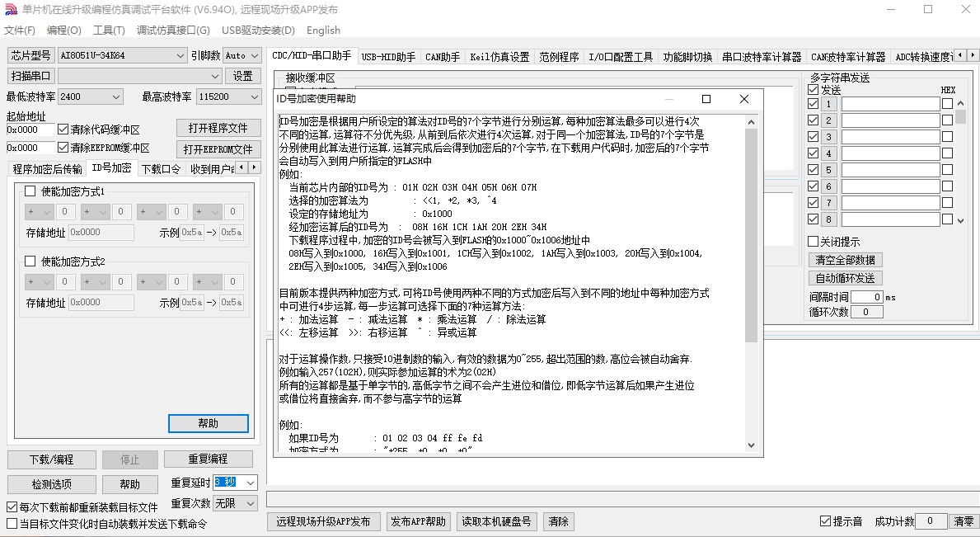This screenshot has height=537, width=980.
Task: Click the 间隔时间 input field
Action: (x=867, y=297)
